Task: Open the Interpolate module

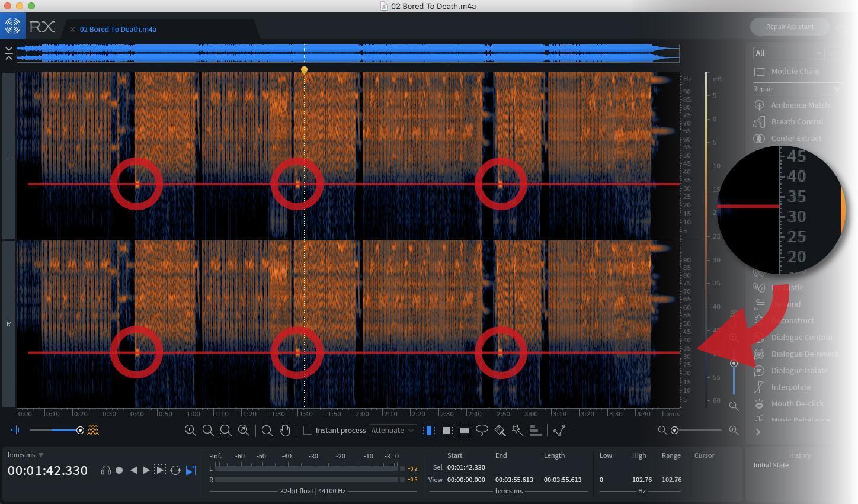Action: pos(791,387)
